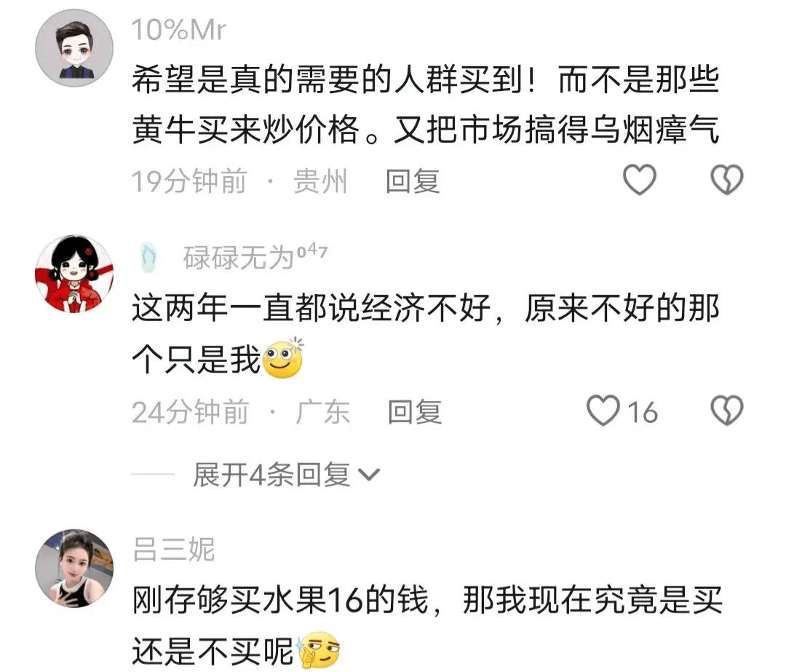The width and height of the screenshot is (786, 672).
Task: Tap the thinking emoji after 还是不买呢
Action: 319,651
